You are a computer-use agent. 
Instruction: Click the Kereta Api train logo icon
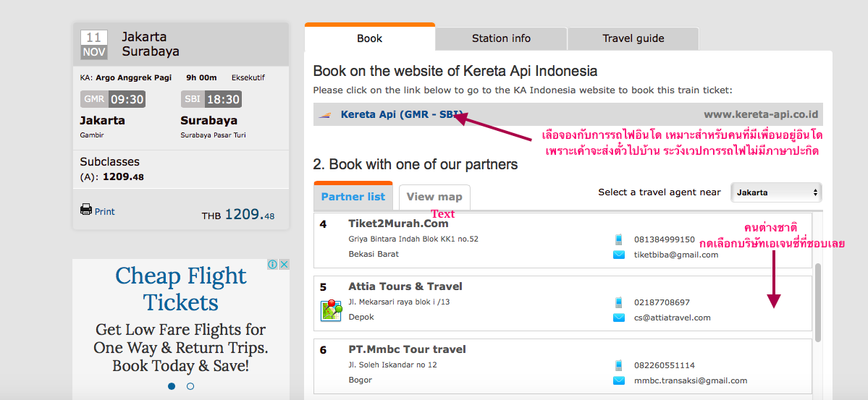[x=325, y=115]
